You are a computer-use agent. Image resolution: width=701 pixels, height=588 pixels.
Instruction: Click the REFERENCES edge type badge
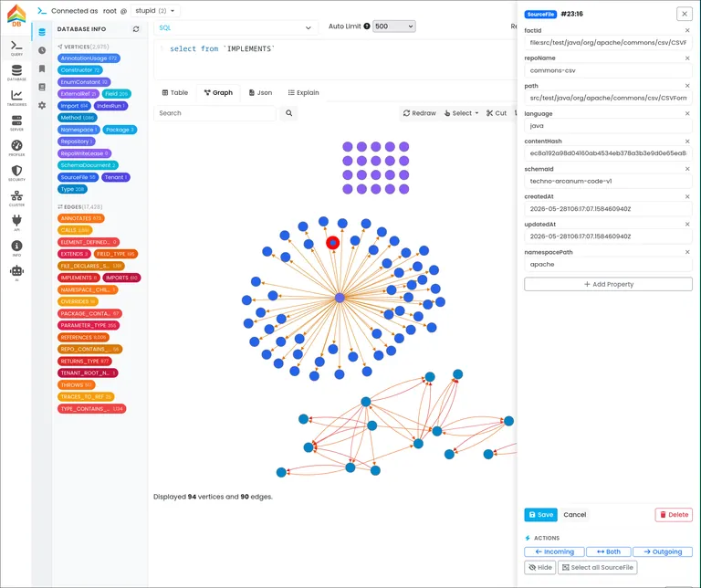pos(83,338)
